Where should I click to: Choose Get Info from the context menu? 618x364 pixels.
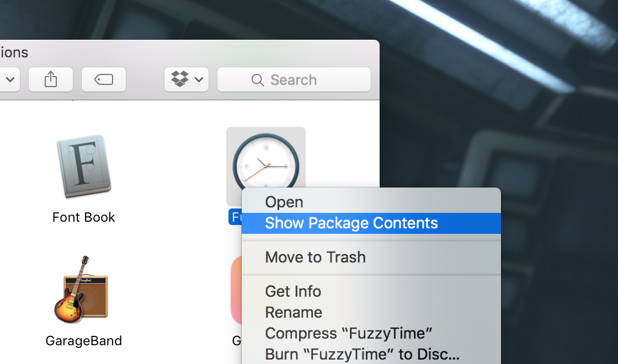(x=293, y=291)
